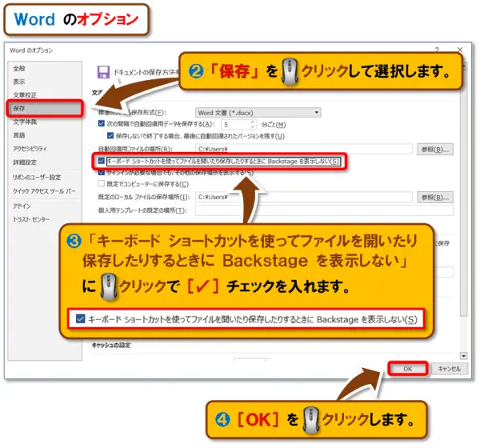Toggle サインイン other save locations checkbox
This screenshot has width=480, height=448.
point(102,173)
